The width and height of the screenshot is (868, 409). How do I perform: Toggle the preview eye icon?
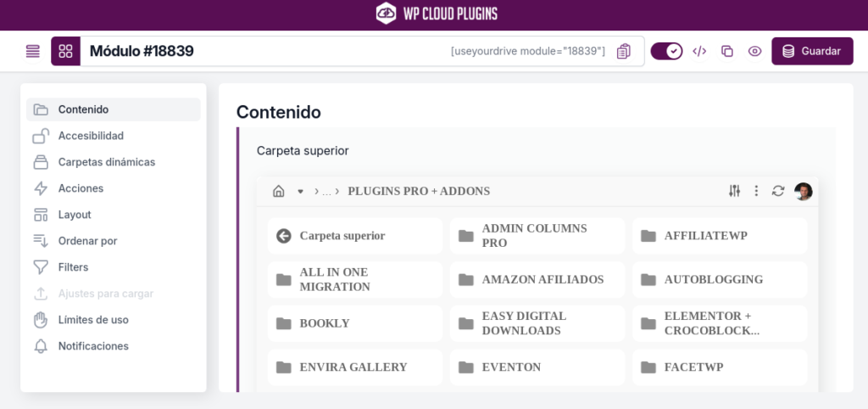754,52
